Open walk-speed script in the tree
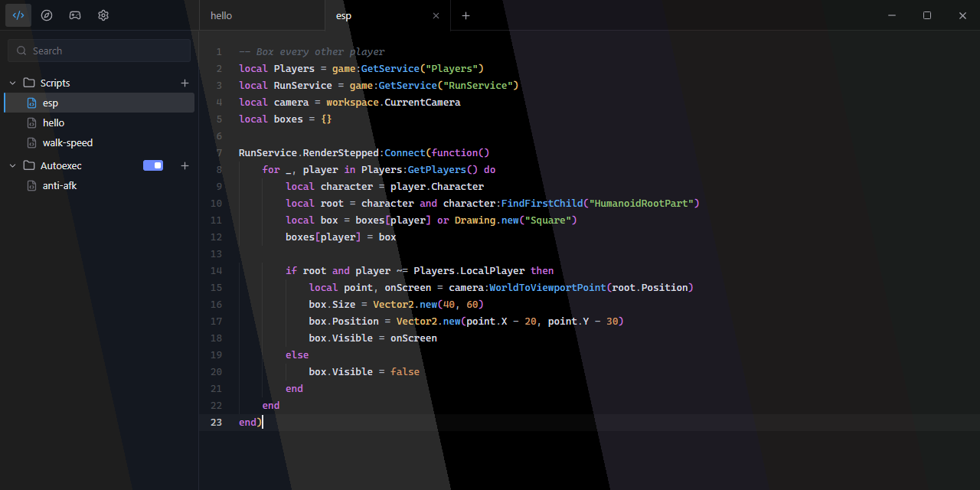980x490 pixels. (x=99, y=142)
